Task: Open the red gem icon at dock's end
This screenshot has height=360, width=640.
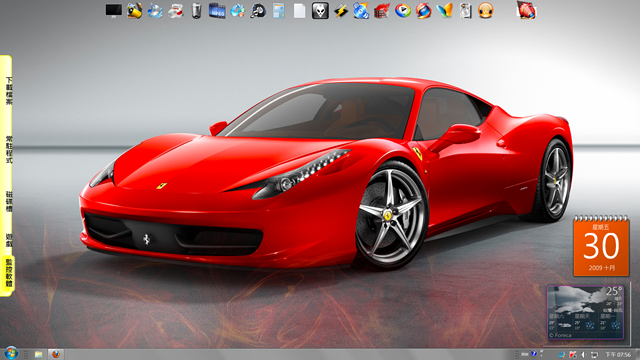Action: [x=527, y=11]
